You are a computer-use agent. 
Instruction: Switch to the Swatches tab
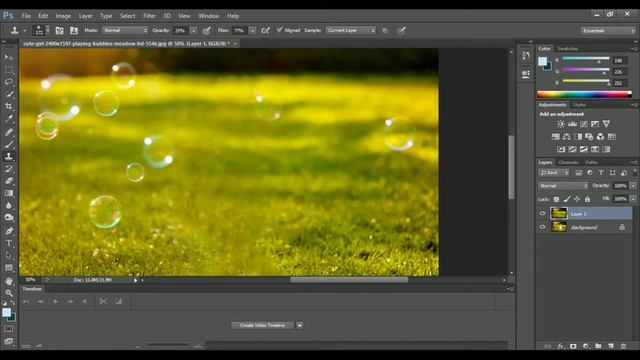point(568,49)
